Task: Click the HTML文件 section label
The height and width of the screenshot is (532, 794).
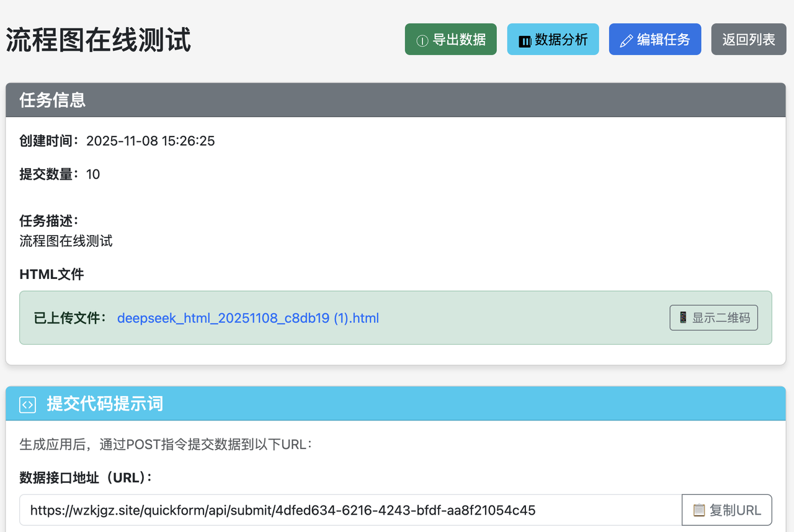Action: point(51,274)
